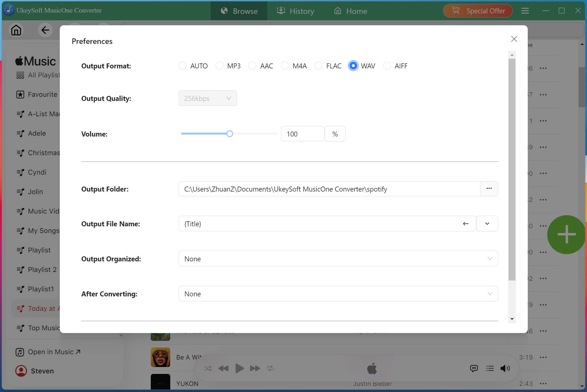587x392 pixels.
Task: Open more options for the YUKON track
Action: [x=543, y=384]
